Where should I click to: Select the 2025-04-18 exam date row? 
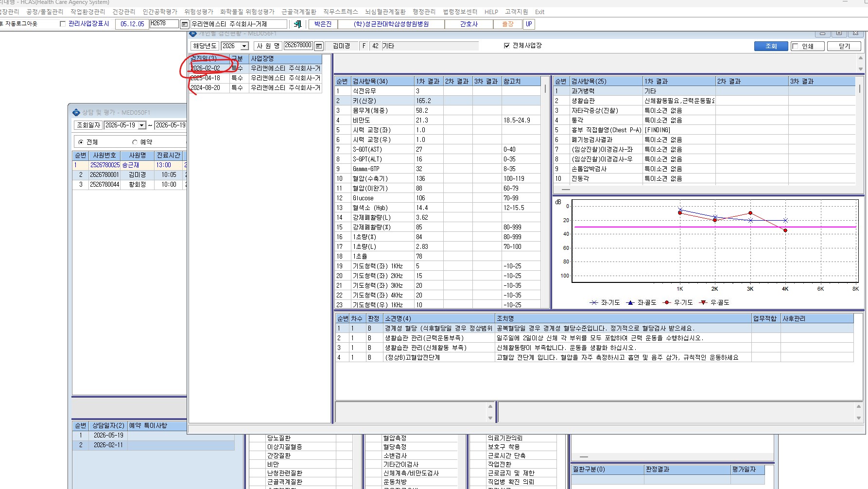(x=255, y=78)
